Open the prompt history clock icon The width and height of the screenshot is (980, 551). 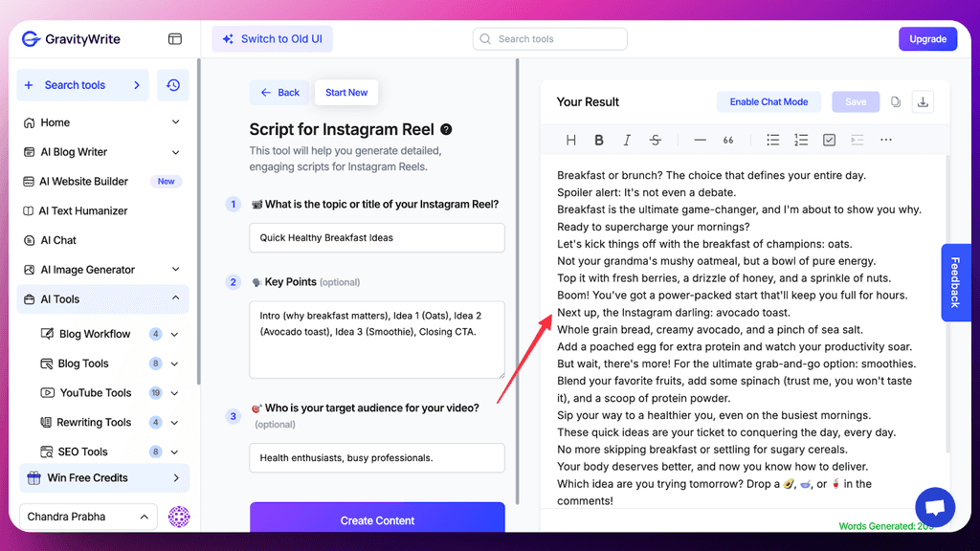[x=172, y=85]
